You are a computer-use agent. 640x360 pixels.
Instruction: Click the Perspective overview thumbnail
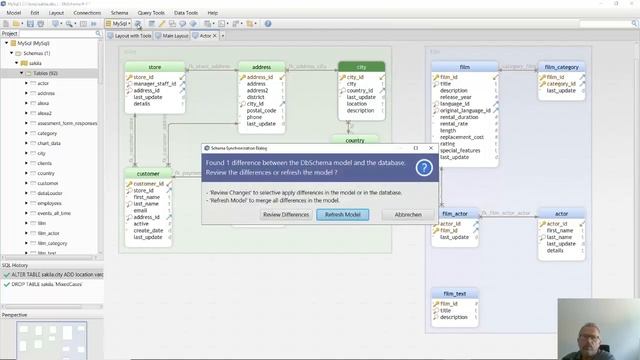click(x=51, y=340)
